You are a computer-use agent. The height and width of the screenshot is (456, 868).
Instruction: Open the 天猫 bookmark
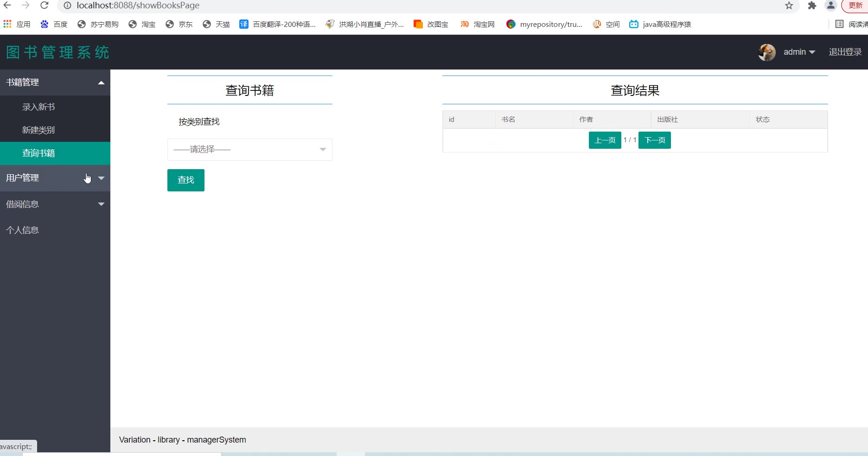(216, 24)
